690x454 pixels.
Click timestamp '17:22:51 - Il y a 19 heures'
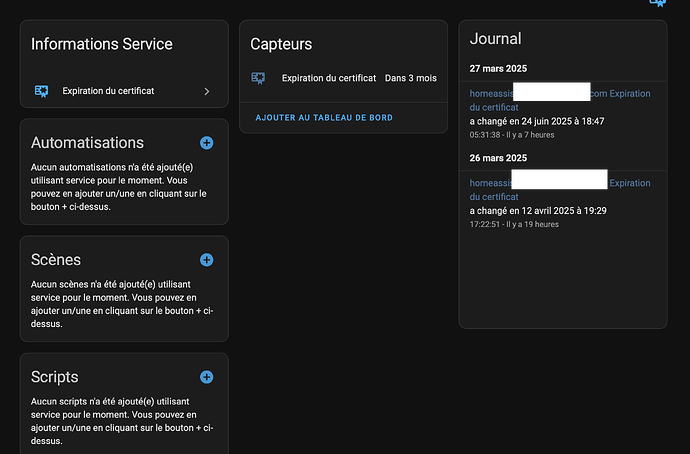click(514, 224)
